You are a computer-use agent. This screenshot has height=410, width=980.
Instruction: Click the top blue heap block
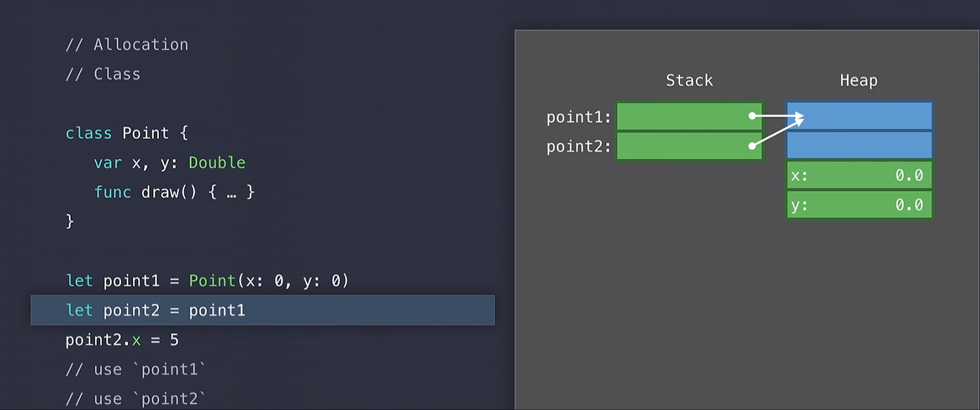pyautogui.click(x=867, y=116)
